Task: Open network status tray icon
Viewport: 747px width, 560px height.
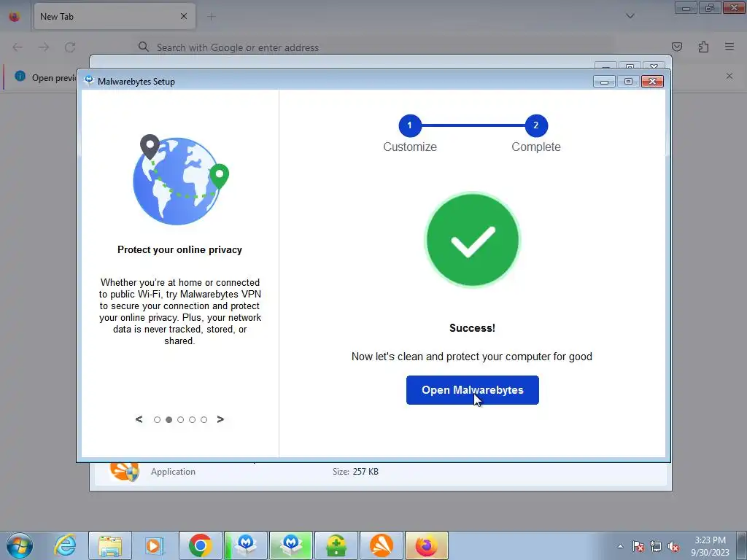Action: tap(656, 546)
